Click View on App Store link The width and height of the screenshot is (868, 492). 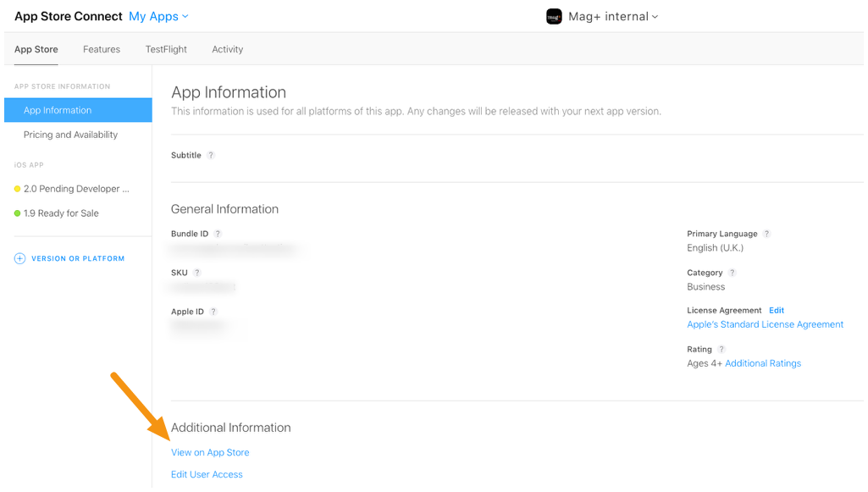click(210, 452)
